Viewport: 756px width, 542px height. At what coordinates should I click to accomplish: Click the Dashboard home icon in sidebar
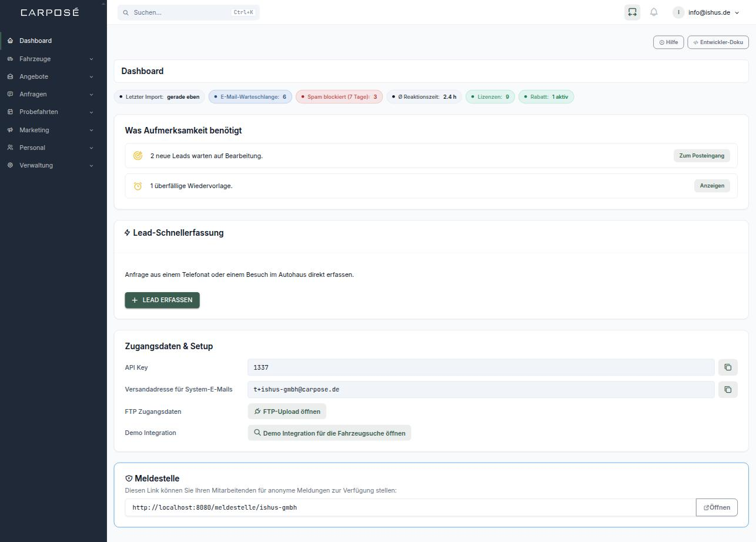pyautogui.click(x=10, y=41)
